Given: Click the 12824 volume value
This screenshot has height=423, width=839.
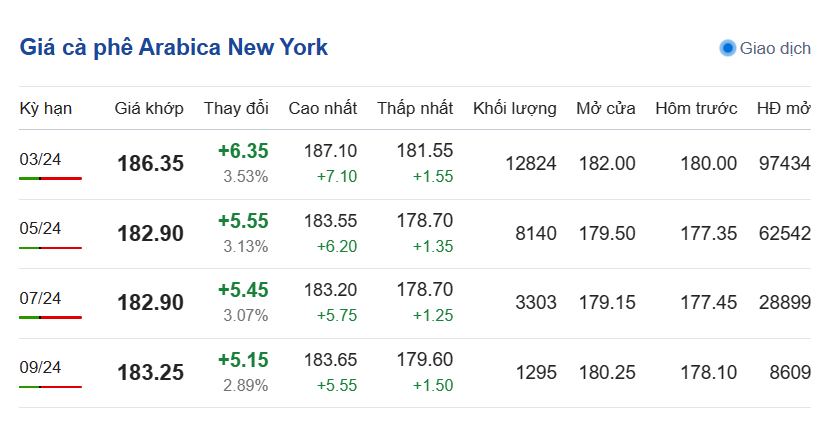Looking at the screenshot, I should 531,163.
